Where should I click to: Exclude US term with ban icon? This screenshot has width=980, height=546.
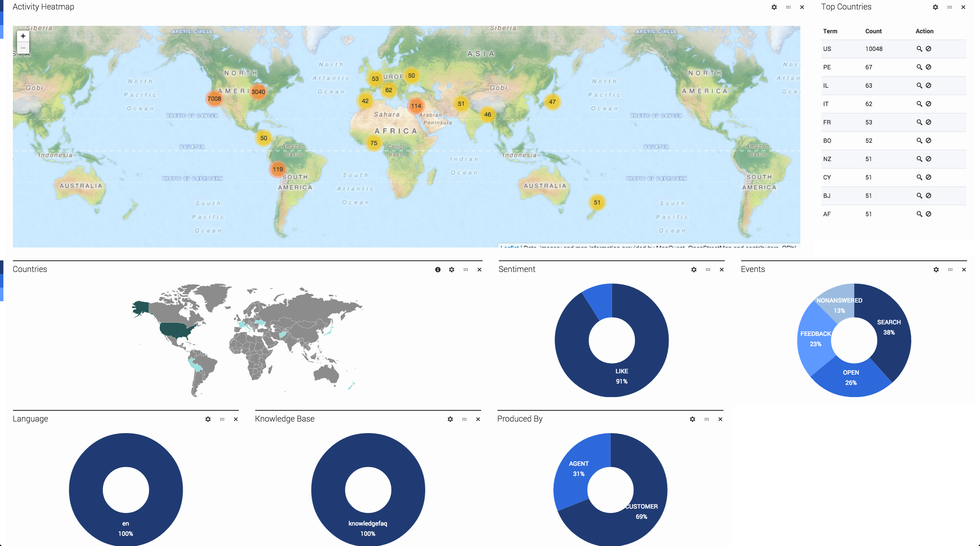click(x=928, y=49)
